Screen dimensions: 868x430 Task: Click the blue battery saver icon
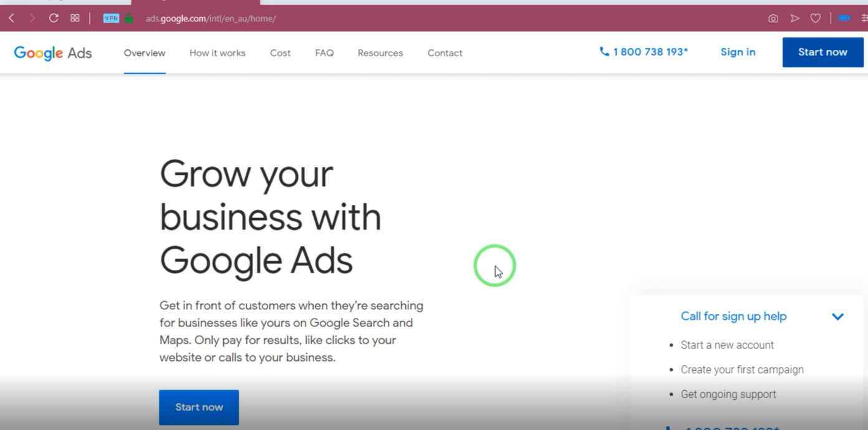click(x=844, y=18)
